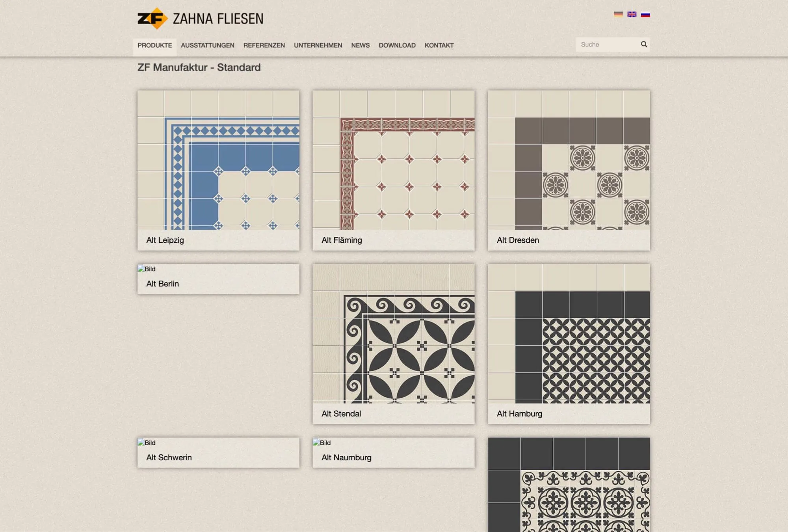Click the search magnifier icon
Viewport: 788px width, 532px height.
coord(644,44)
